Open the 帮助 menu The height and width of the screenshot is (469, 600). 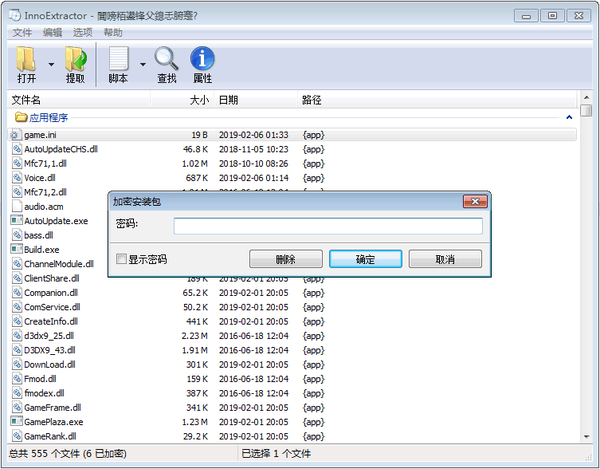[113, 33]
